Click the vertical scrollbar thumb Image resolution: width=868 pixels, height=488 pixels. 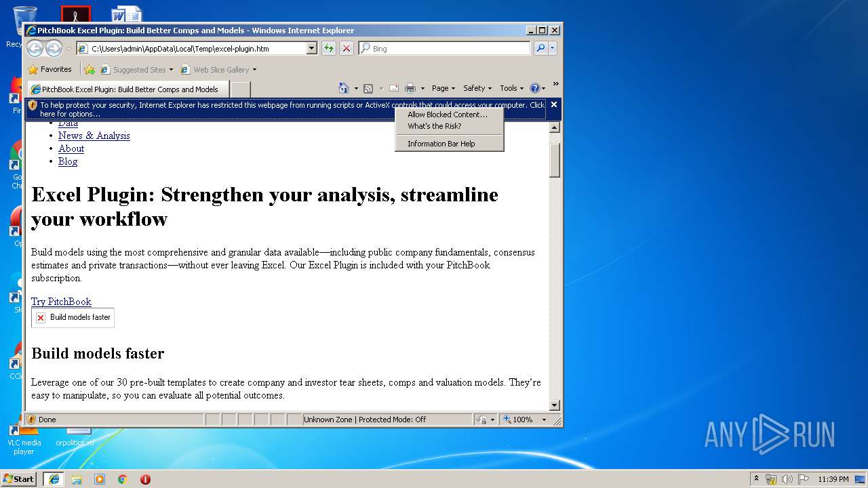[554, 160]
